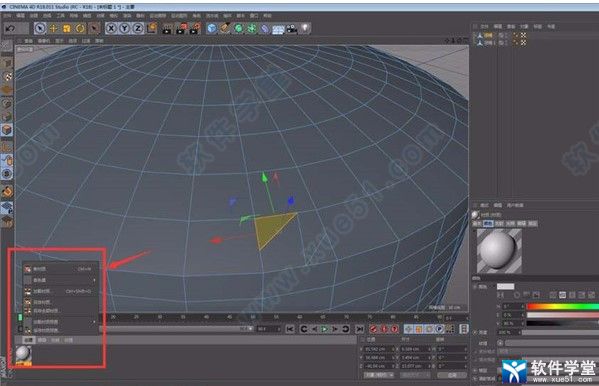Select the Move tool
599x386 pixels.
(53, 28)
